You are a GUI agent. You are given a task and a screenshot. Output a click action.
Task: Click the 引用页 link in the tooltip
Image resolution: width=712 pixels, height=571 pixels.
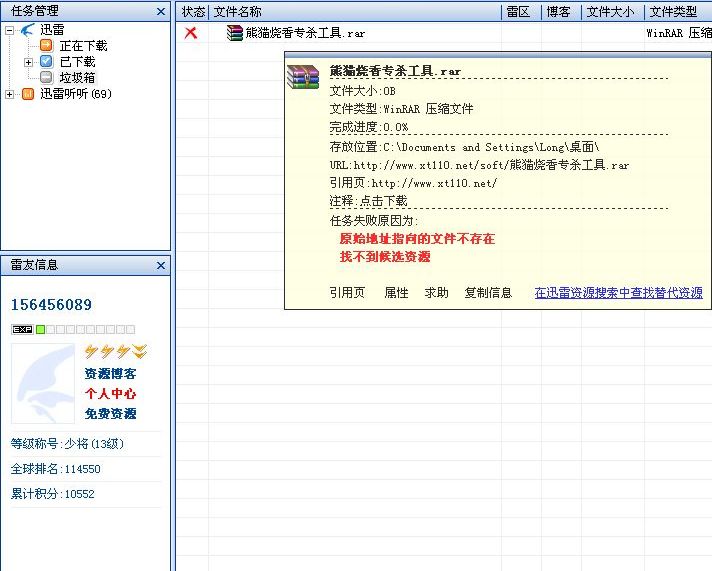pos(347,293)
